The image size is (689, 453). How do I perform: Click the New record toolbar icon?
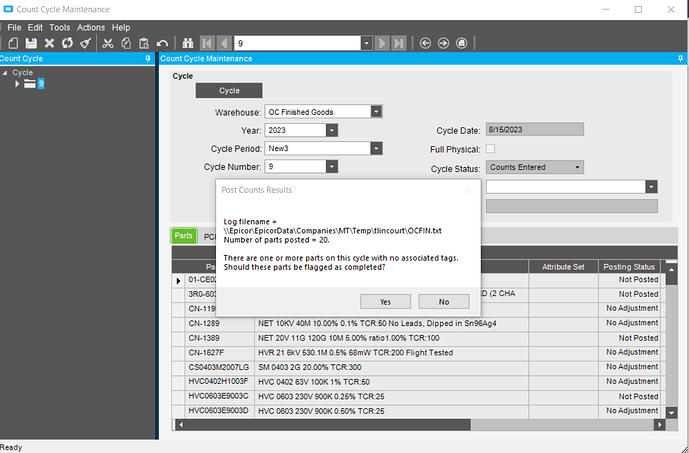coord(14,43)
